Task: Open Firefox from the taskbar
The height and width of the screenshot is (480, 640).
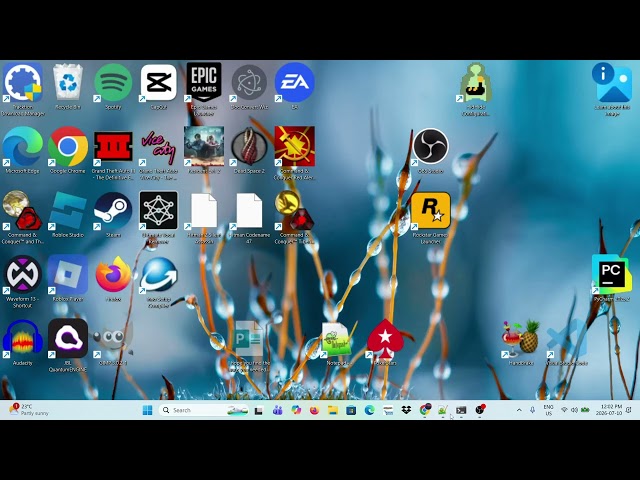Action: click(314, 410)
